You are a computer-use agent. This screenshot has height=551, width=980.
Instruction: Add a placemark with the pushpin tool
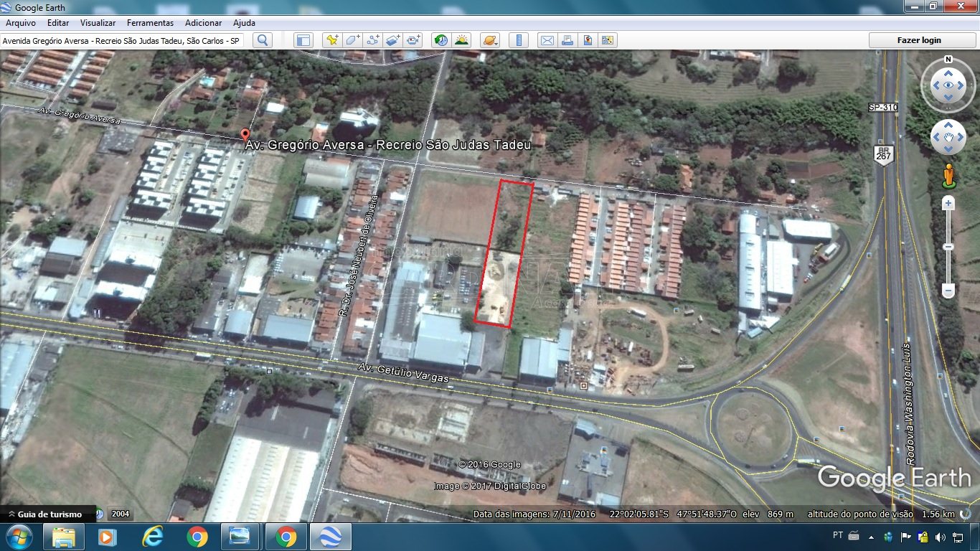331,40
